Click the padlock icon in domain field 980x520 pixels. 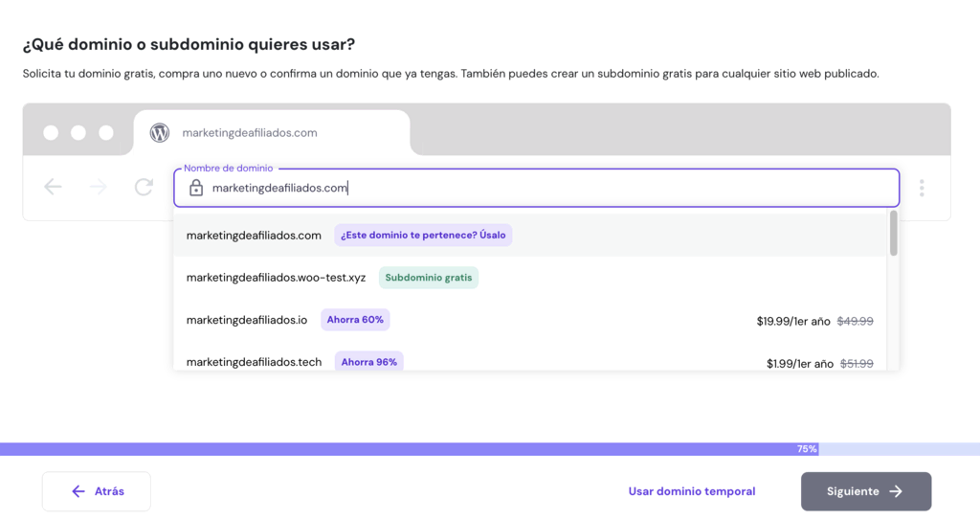(195, 189)
